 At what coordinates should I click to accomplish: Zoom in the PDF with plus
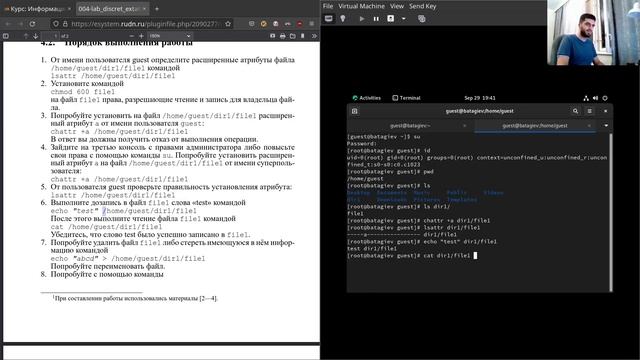click(x=141, y=36)
